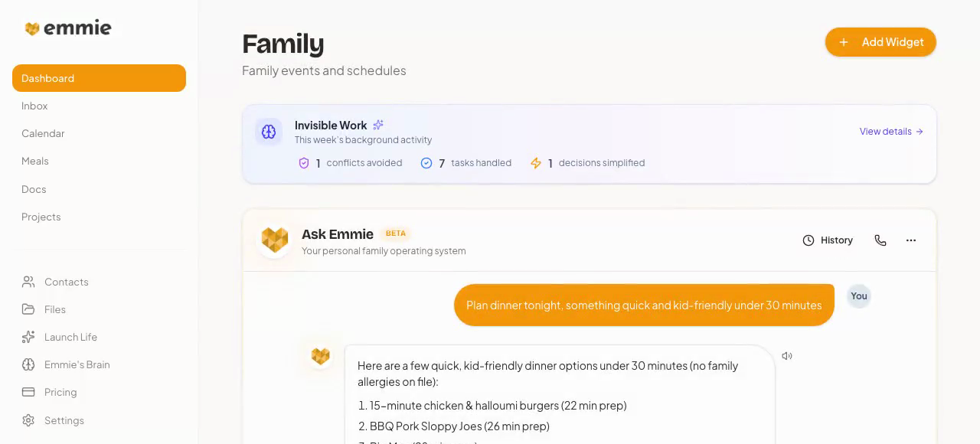Click the phone call icon in Ask Emmie header
Viewport: 980px width, 444px height.
point(880,240)
